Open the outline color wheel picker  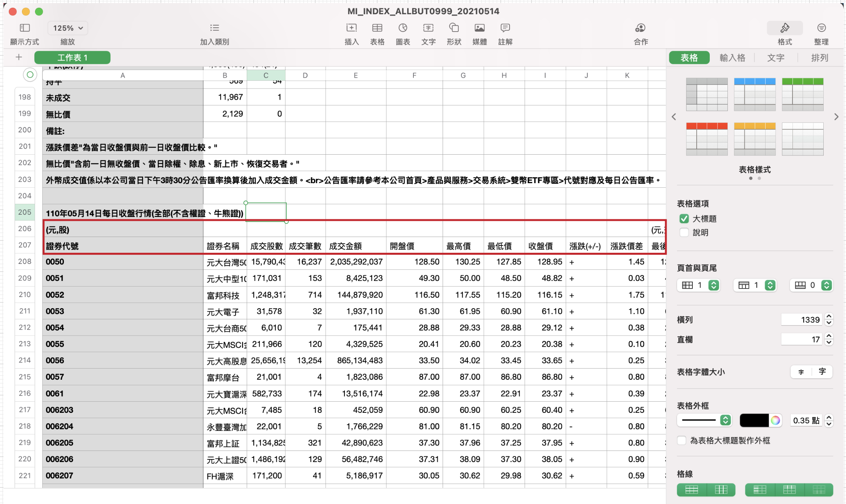pyautogui.click(x=775, y=420)
